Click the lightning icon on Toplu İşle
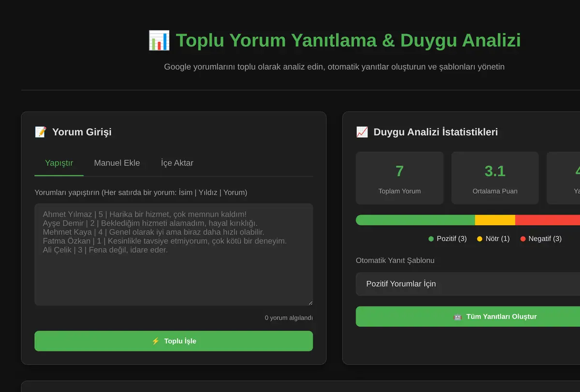Viewport: 580px width, 392px height. click(155, 341)
